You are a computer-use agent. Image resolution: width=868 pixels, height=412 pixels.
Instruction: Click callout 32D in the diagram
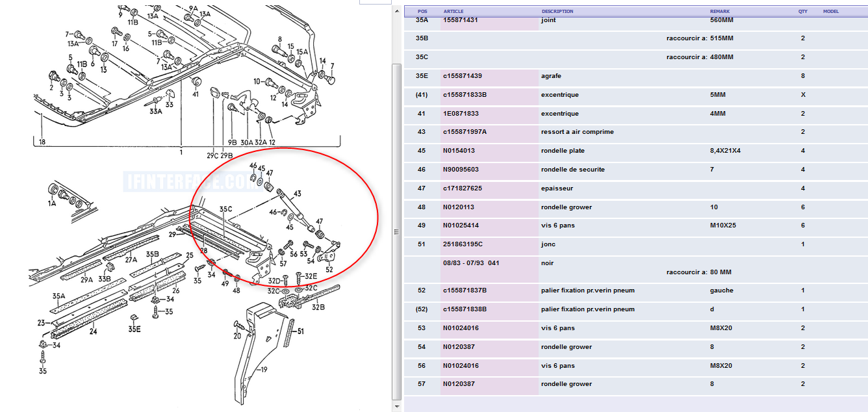pyautogui.click(x=274, y=281)
